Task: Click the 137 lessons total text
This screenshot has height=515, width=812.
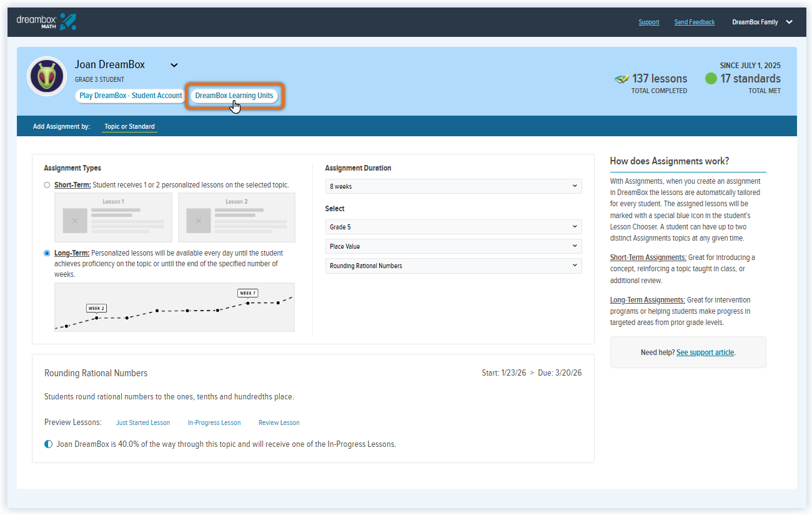Action: click(660, 79)
